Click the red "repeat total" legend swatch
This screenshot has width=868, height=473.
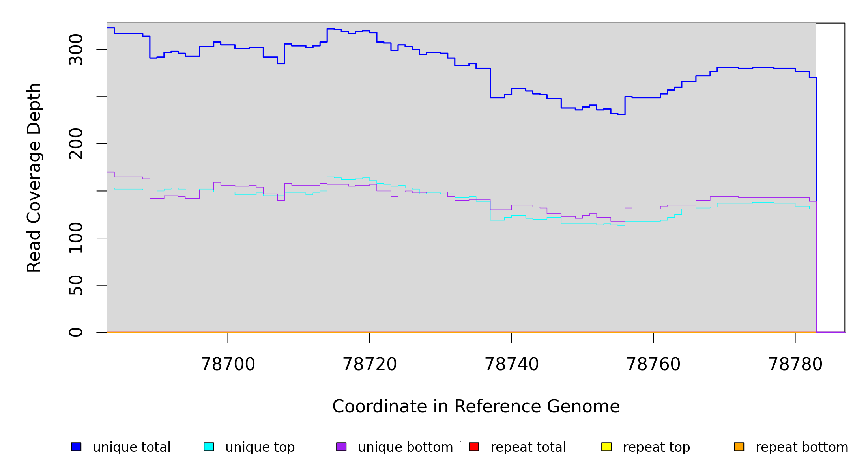[474, 447]
